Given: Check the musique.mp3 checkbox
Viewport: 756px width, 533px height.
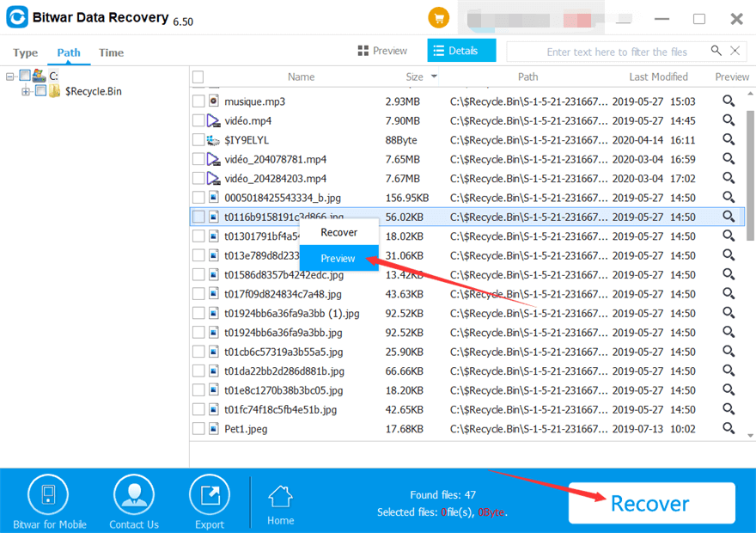Looking at the screenshot, I should [x=198, y=101].
